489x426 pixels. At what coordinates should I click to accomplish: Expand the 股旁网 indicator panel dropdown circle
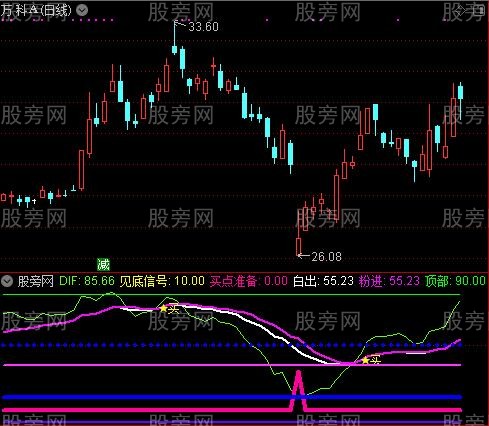tap(7, 281)
